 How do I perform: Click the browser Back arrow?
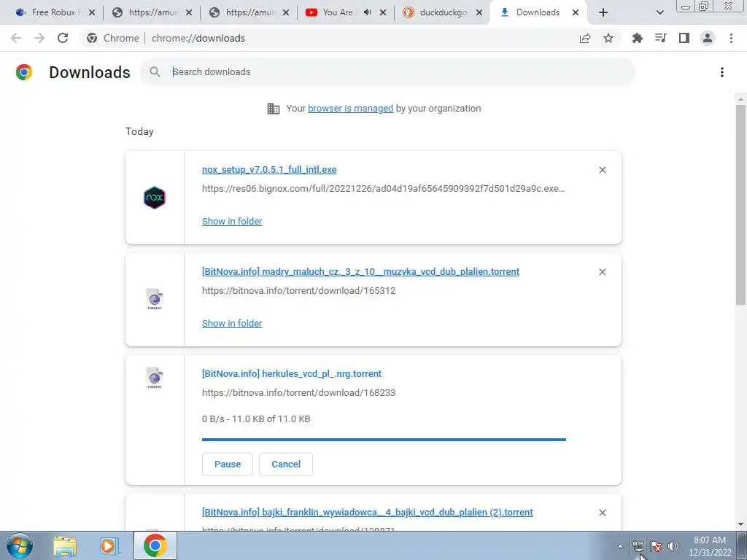(x=16, y=38)
